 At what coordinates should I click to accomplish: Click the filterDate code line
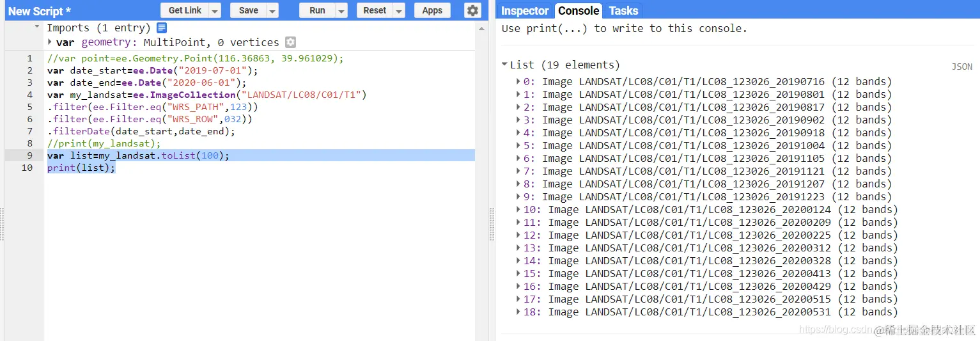[141, 131]
